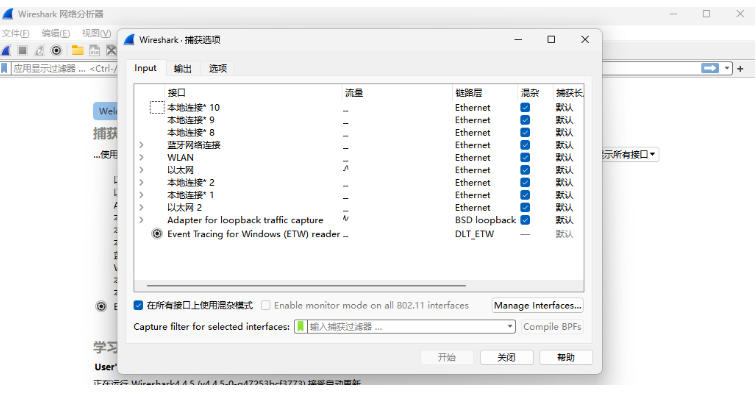Close the 捕获选项 dialog with X

pos(585,40)
